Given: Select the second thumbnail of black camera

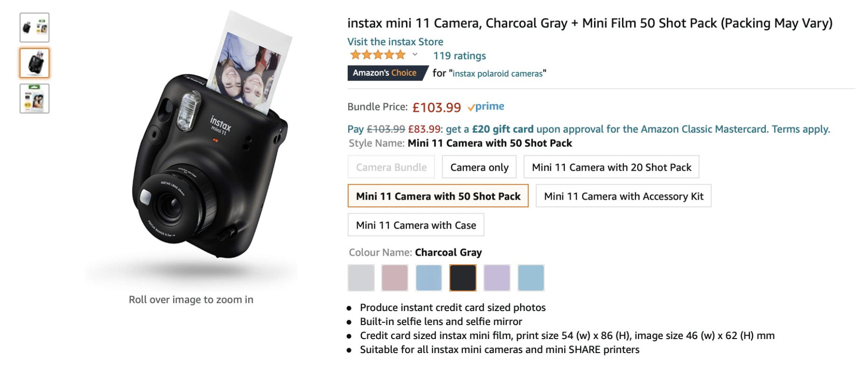Looking at the screenshot, I should click(34, 63).
